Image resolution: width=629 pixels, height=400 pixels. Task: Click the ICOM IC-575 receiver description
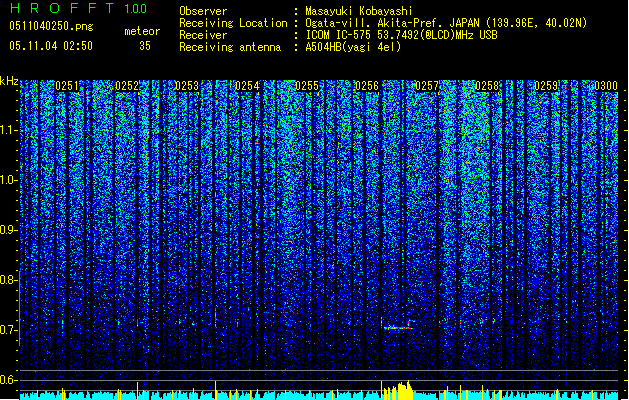(x=401, y=35)
